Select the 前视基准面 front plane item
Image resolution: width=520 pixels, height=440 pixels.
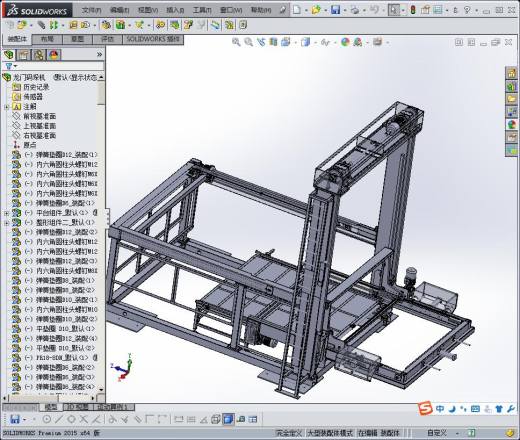[39, 116]
